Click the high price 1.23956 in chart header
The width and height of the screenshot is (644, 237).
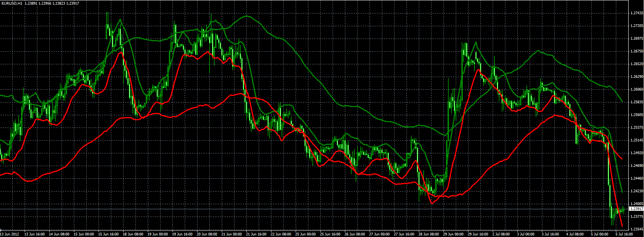coord(45,3)
